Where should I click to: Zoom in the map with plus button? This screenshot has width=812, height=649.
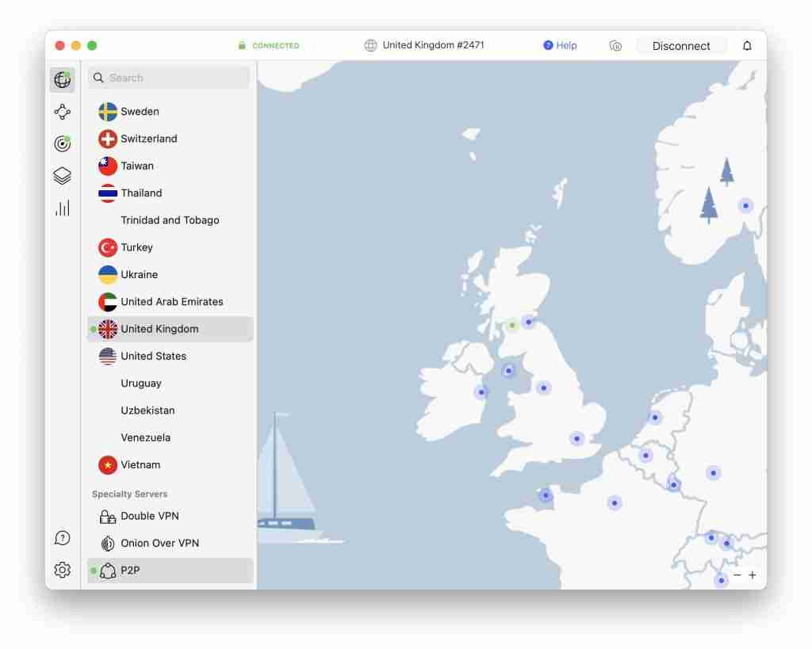tap(753, 575)
